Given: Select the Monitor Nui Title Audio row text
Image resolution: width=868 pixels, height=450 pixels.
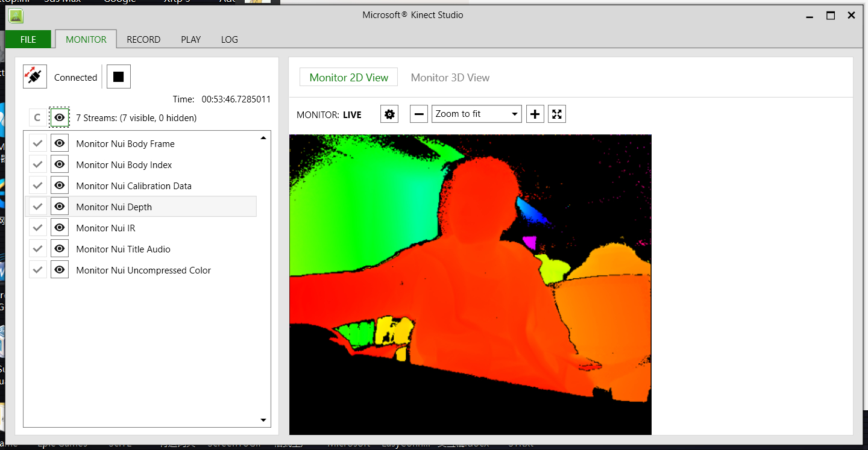Looking at the screenshot, I should 123,249.
